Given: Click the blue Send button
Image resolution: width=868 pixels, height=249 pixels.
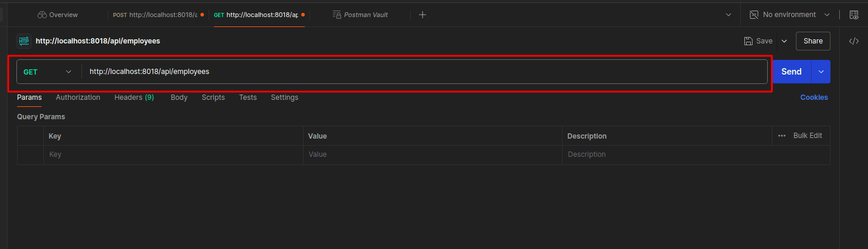Looking at the screenshot, I should pos(791,72).
